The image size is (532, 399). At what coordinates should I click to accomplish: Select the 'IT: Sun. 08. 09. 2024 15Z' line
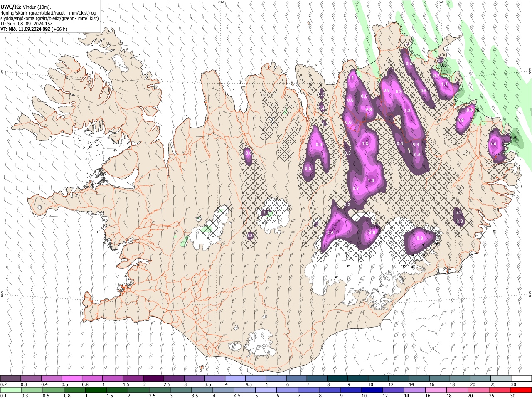pyautogui.click(x=27, y=24)
